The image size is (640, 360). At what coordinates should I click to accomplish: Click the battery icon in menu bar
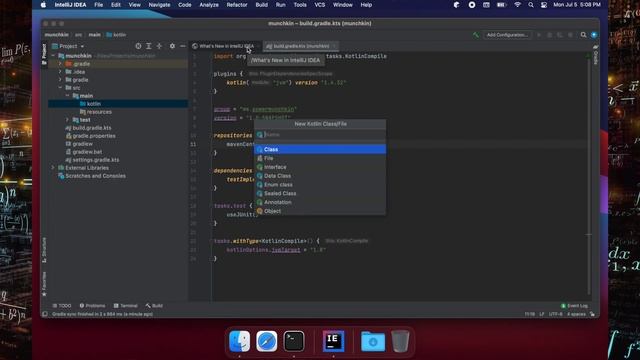pos(501,5)
